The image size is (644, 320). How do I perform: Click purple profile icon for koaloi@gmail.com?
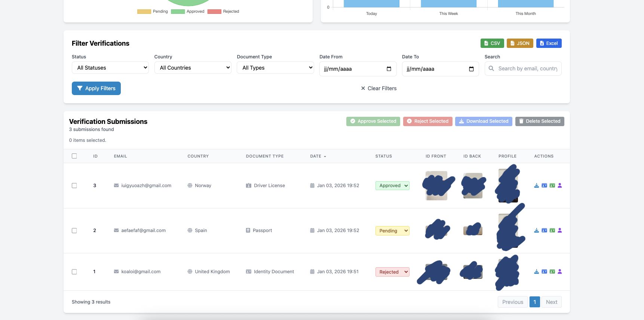coord(560,272)
